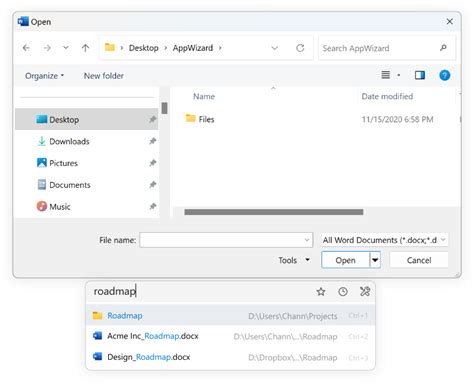Sort by Date modified column
This screenshot has height=384, width=474.
click(387, 96)
